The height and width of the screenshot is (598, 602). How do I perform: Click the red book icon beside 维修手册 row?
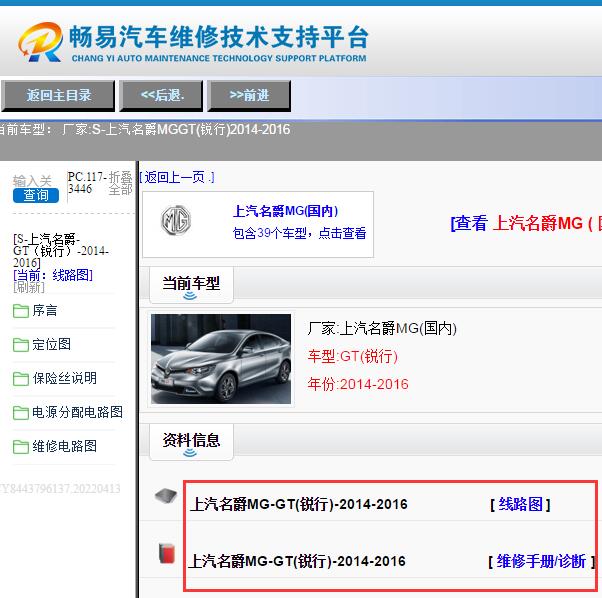click(167, 553)
